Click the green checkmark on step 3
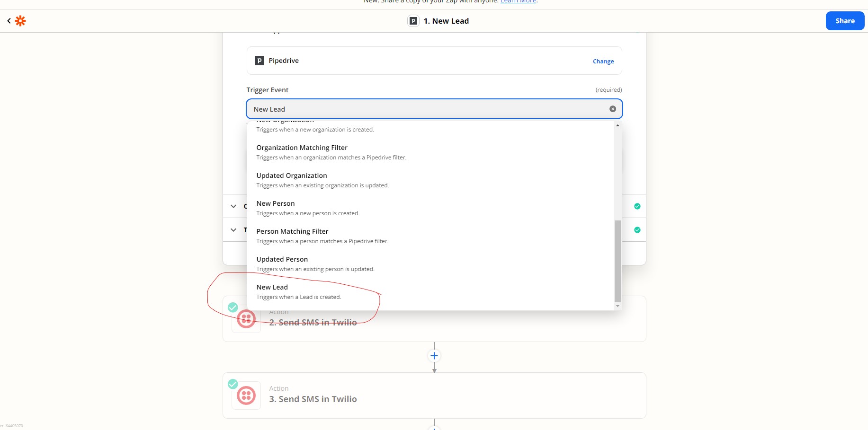 (233, 384)
